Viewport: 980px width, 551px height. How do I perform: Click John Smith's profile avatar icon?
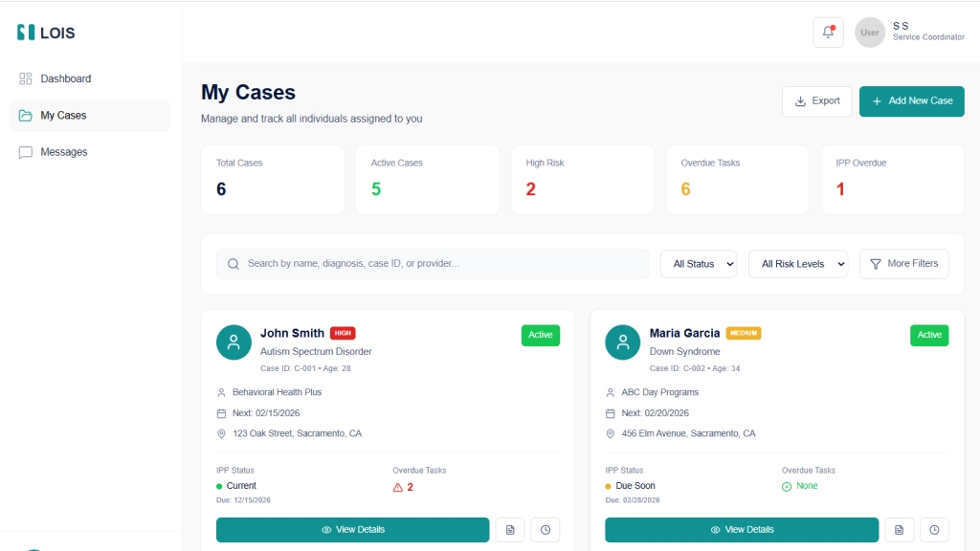point(234,342)
